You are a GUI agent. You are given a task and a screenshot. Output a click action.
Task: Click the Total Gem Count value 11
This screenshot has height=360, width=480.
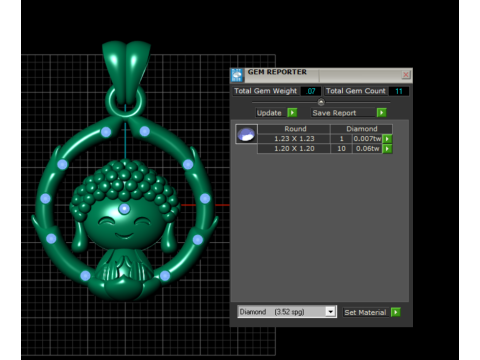(399, 91)
